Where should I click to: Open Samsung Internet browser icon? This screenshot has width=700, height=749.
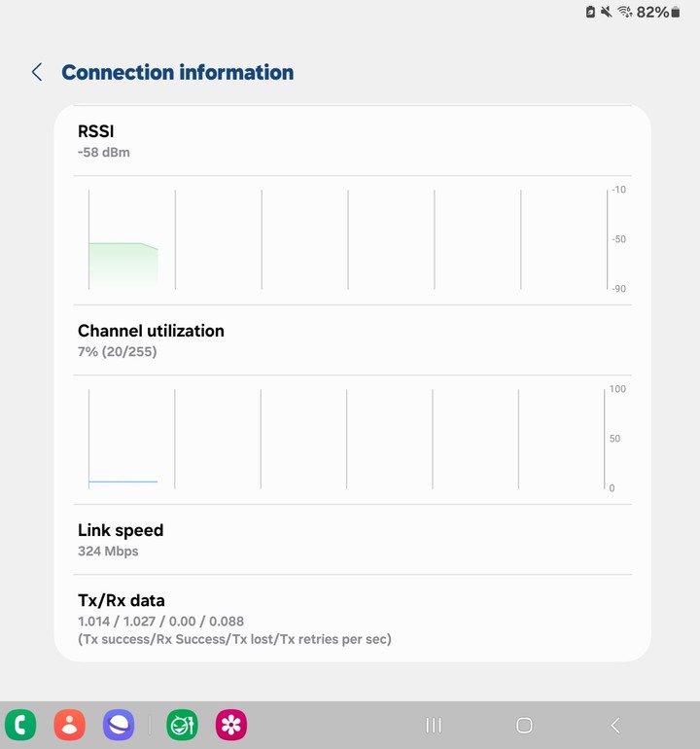[x=119, y=725]
